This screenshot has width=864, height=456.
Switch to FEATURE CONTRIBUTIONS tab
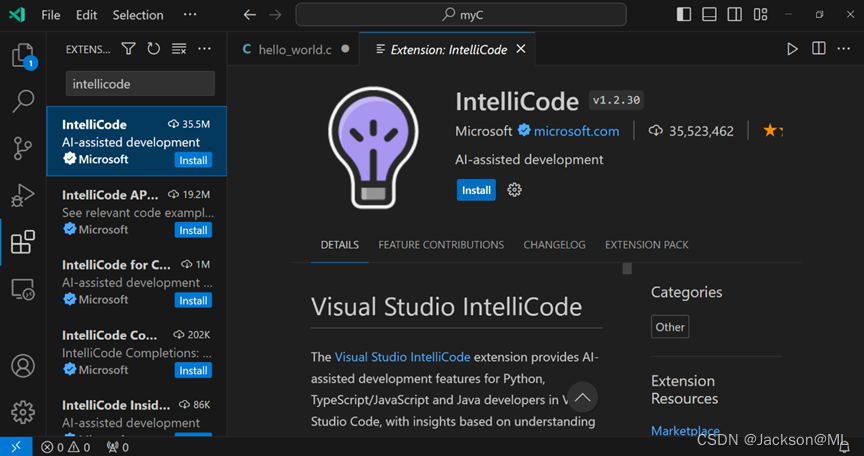point(441,245)
